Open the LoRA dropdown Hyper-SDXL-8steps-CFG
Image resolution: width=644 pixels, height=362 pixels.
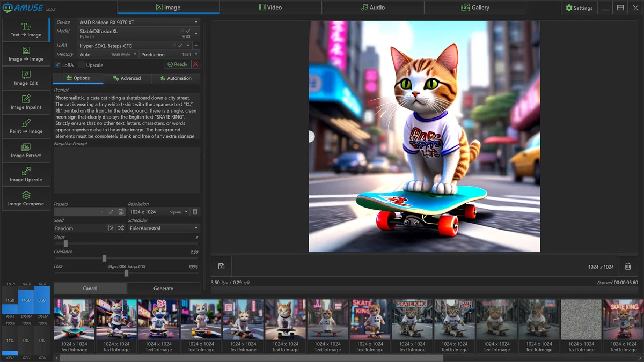(134, 46)
